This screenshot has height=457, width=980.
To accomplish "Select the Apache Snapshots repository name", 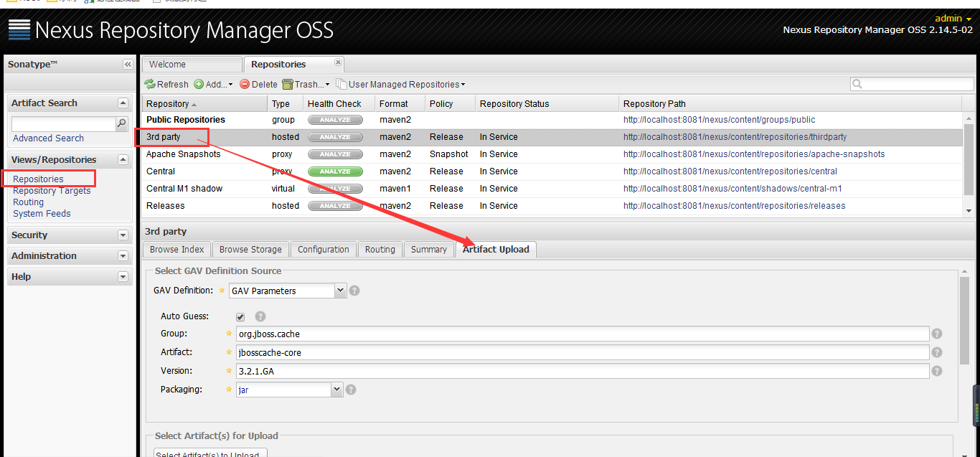I will 184,154.
